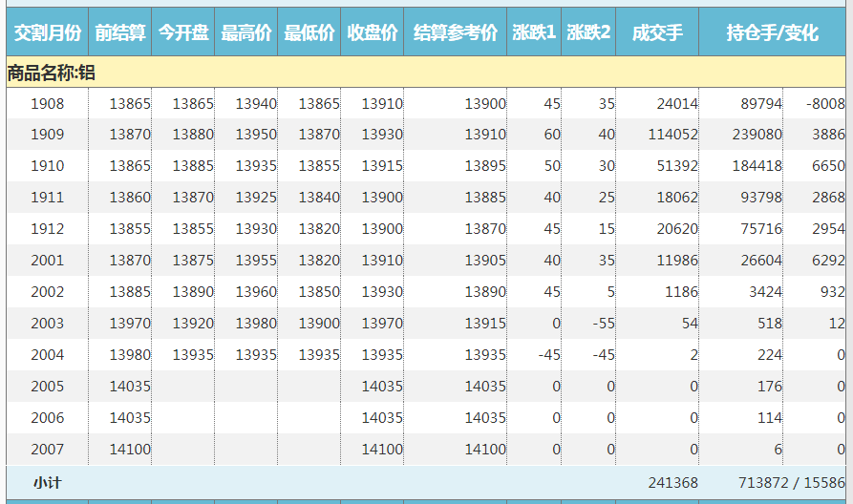Screen dimensions: 853x504
Task: Select the 1908 delivery month cell
Action: 47,103
